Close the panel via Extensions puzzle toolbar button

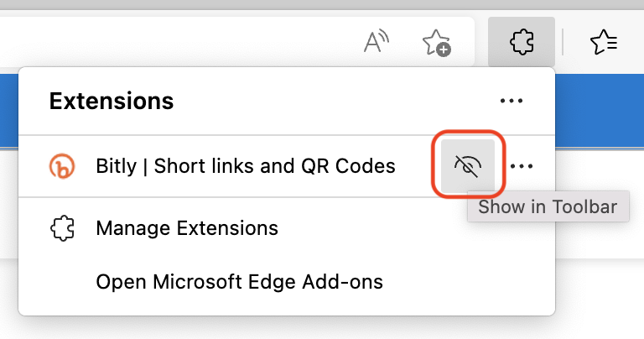pos(522,41)
